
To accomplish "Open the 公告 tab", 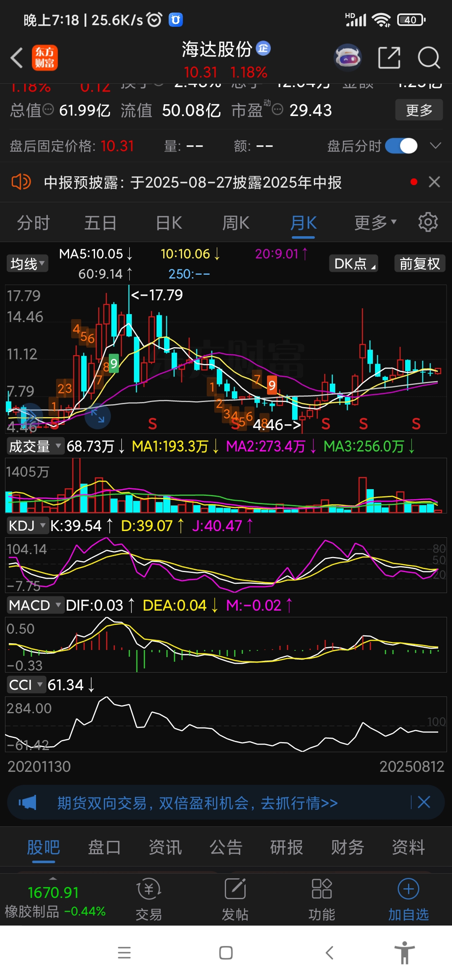I will click(x=226, y=847).
